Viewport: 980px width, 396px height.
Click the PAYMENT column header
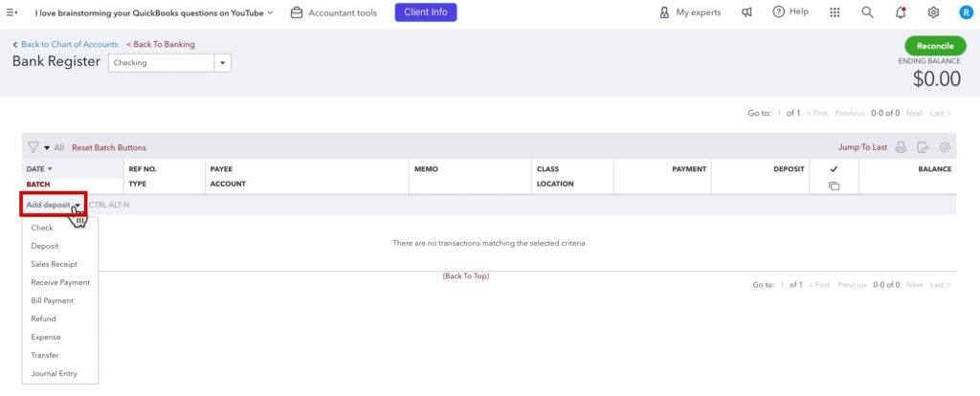click(689, 169)
